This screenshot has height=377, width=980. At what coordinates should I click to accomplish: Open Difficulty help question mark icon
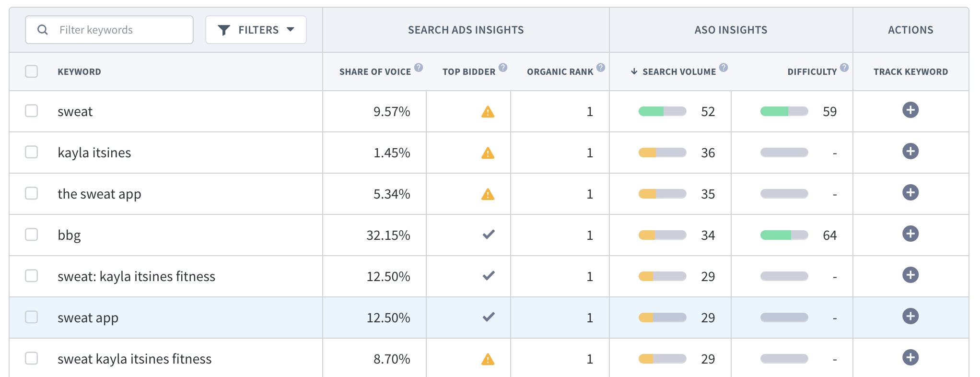pos(844,67)
